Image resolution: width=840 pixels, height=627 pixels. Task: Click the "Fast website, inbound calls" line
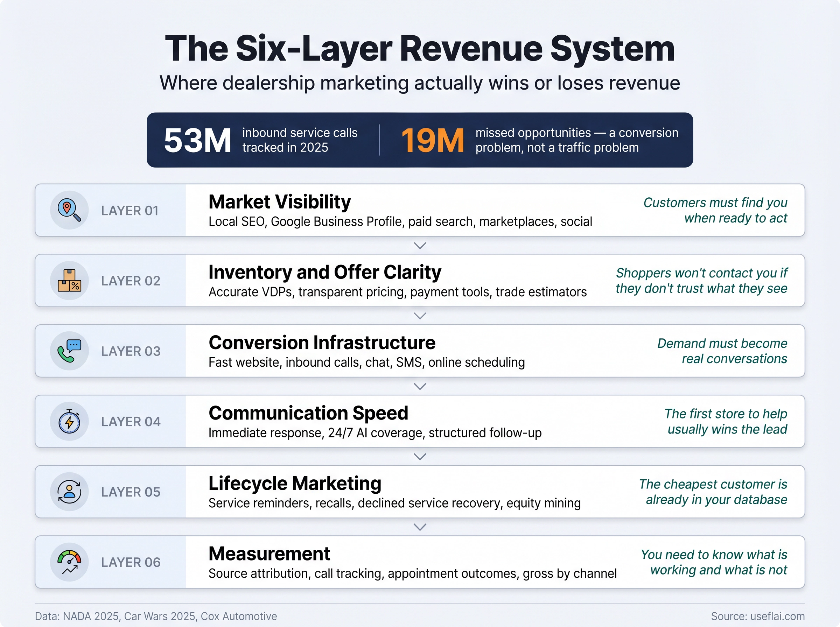pyautogui.click(x=367, y=362)
